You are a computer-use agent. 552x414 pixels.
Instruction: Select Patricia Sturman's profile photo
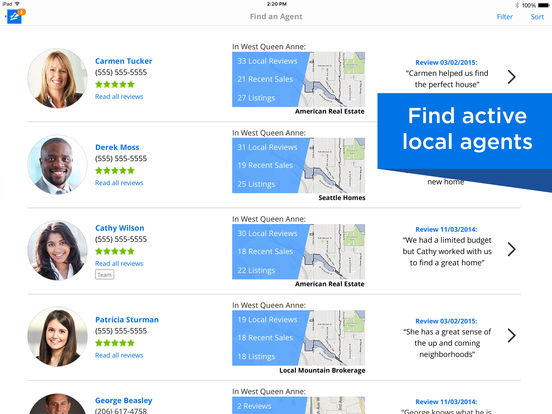pyautogui.click(x=57, y=337)
